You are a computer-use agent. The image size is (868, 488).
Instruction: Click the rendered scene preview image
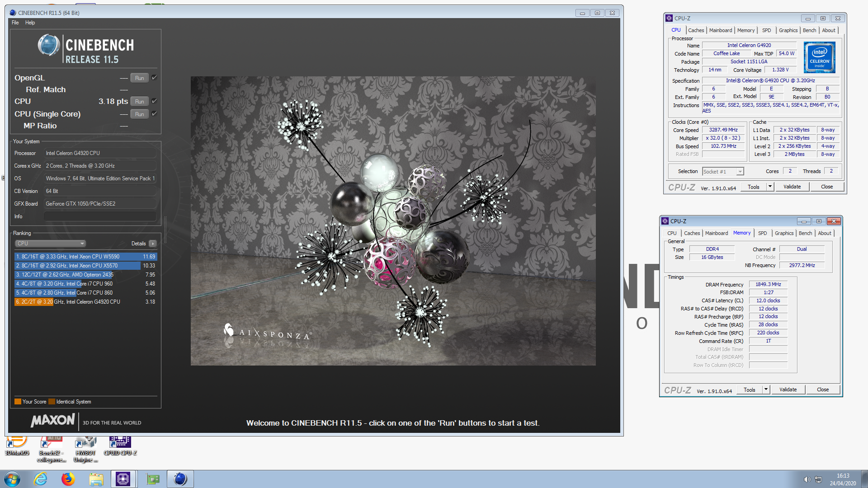tap(393, 221)
